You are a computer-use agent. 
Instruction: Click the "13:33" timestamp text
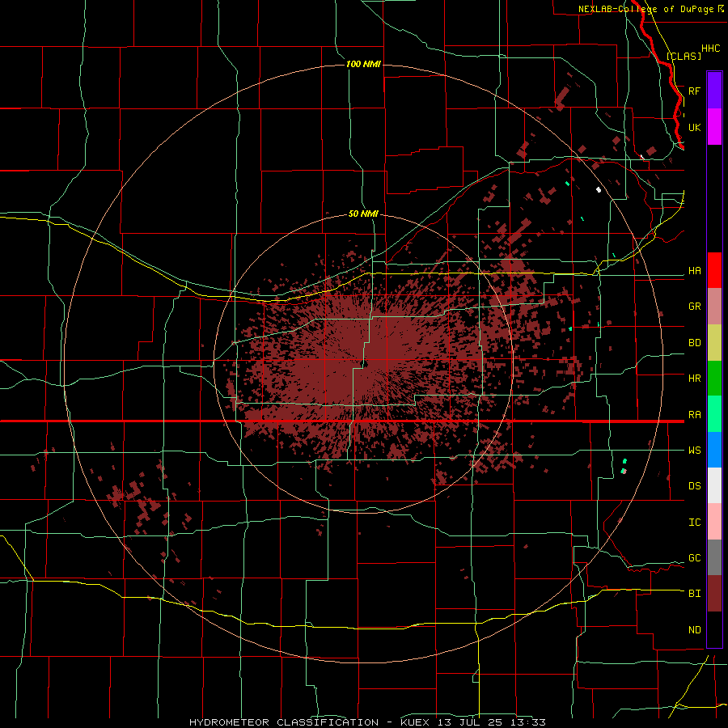pos(528,722)
